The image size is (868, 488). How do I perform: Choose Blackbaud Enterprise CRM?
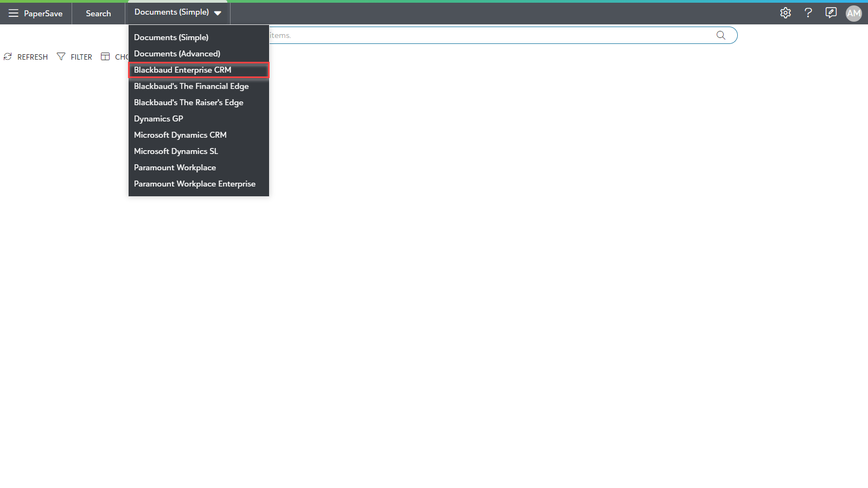(x=182, y=70)
